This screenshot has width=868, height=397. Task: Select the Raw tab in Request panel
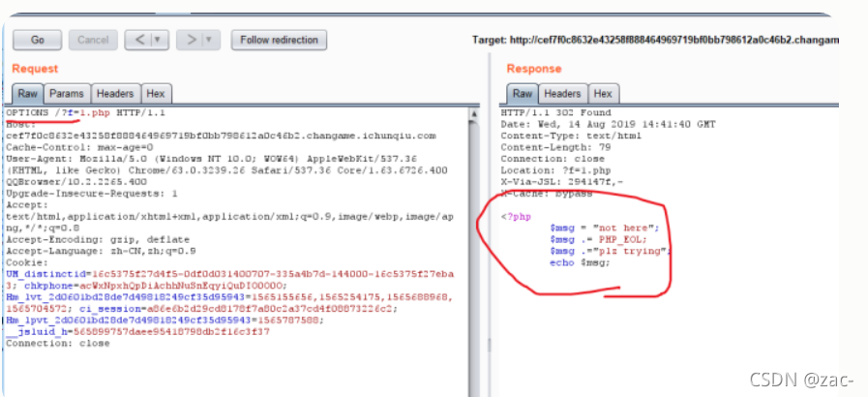pyautogui.click(x=28, y=94)
